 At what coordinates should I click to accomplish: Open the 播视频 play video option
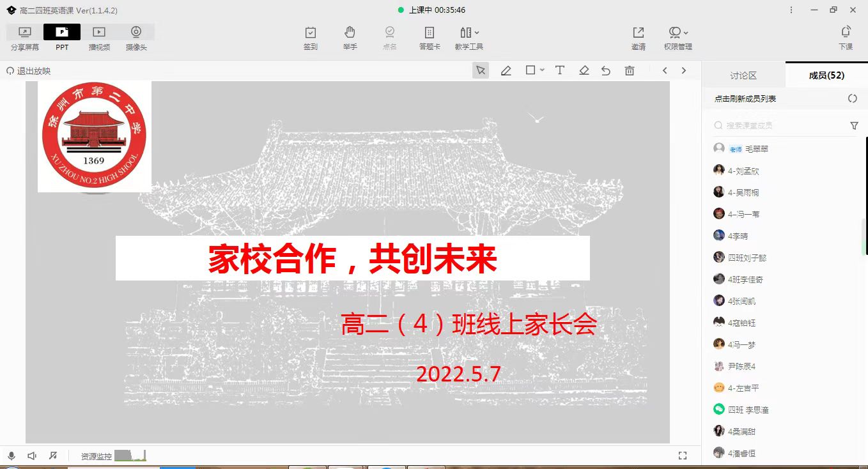(x=99, y=38)
